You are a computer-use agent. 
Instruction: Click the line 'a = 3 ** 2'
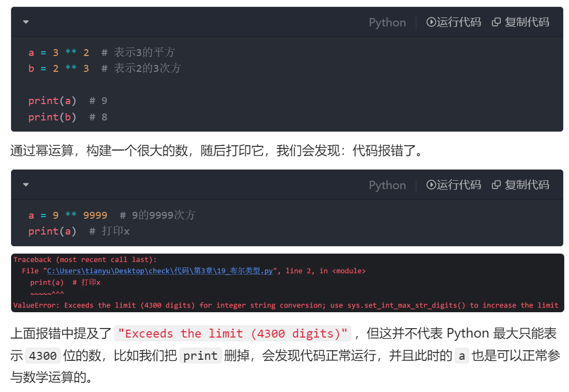[59, 53]
